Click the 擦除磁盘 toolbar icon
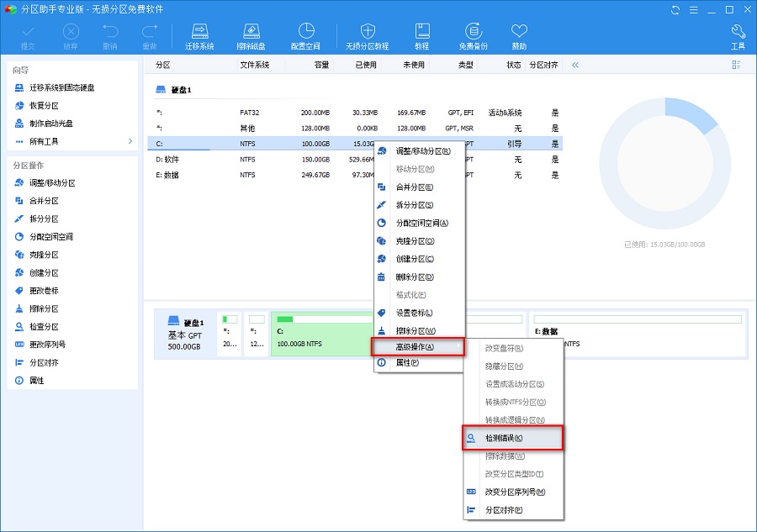Image resolution: width=757 pixels, height=532 pixels. point(251,36)
